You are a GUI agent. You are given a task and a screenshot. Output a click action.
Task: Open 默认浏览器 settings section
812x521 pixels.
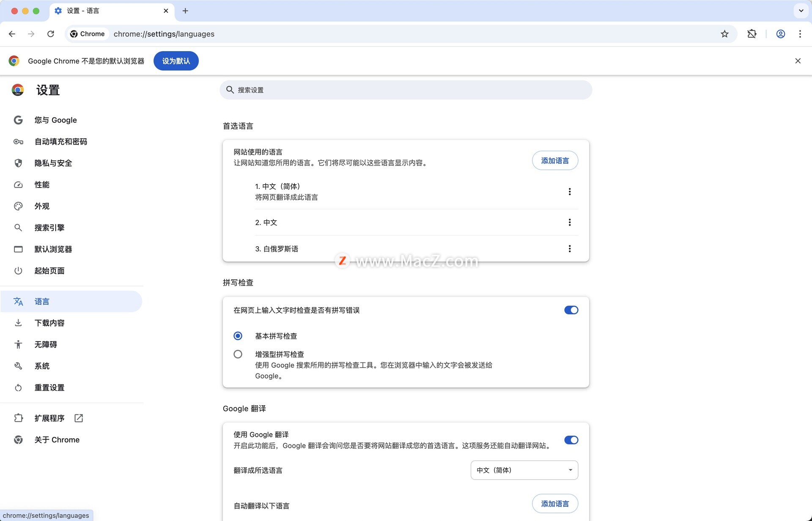click(71, 249)
